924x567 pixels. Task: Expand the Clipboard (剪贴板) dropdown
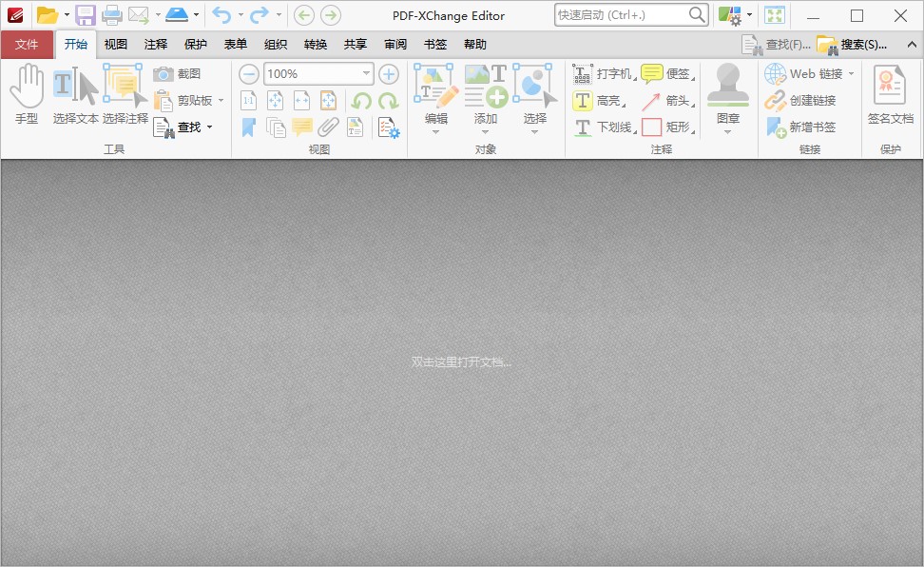coord(221,101)
